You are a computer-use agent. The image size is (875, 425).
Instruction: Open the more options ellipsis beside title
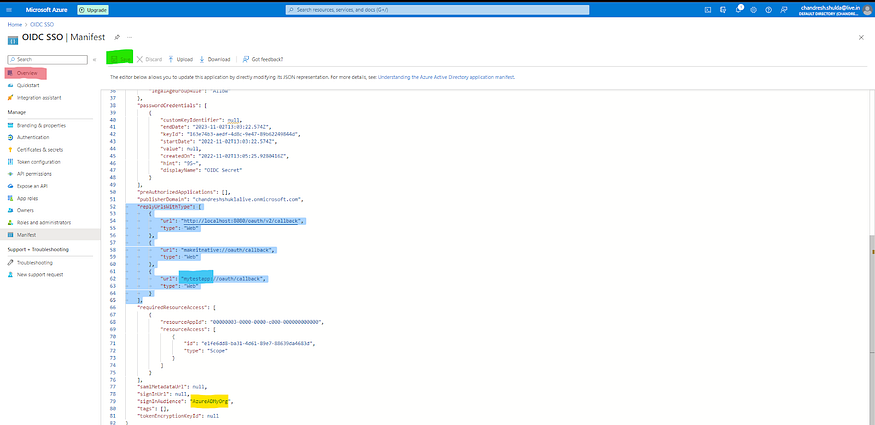[129, 37]
